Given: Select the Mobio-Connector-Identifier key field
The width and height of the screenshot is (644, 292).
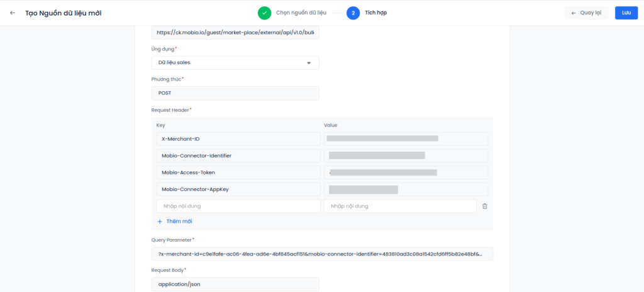Looking at the screenshot, I should click(x=238, y=155).
